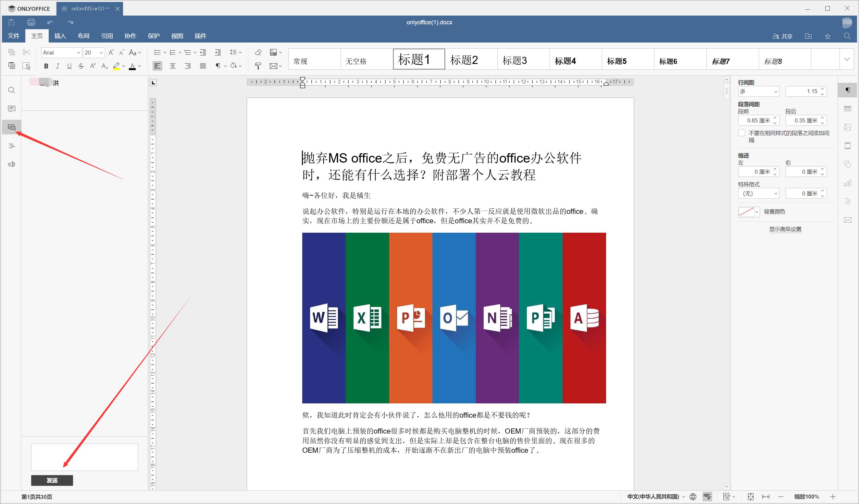The height and width of the screenshot is (504, 859).
Task: Toggle bold formatting
Action: 46,66
